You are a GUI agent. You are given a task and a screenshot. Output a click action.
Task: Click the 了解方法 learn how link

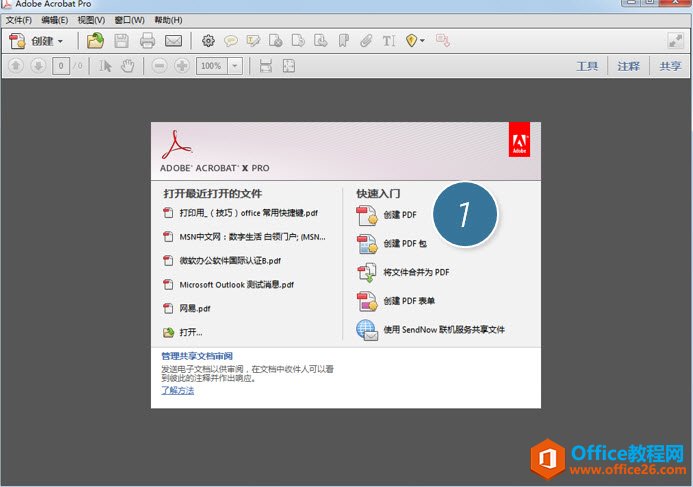178,391
